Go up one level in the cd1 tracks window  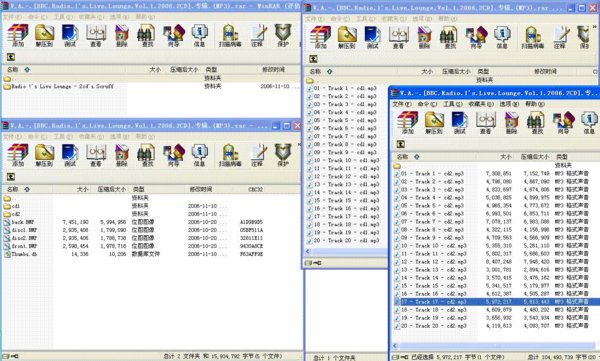313,59
